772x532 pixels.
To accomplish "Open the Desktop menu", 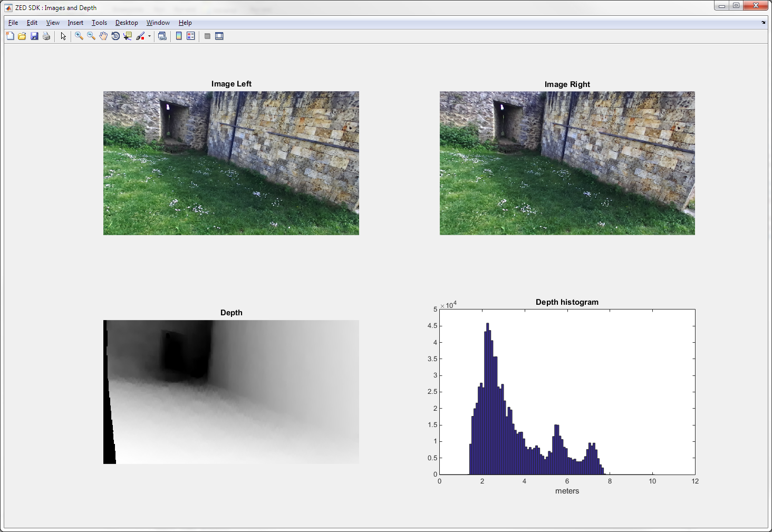I will pos(127,23).
